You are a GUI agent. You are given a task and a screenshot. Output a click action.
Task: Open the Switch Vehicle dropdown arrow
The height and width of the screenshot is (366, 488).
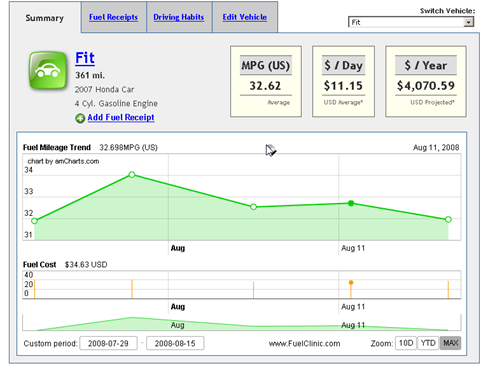click(469, 22)
